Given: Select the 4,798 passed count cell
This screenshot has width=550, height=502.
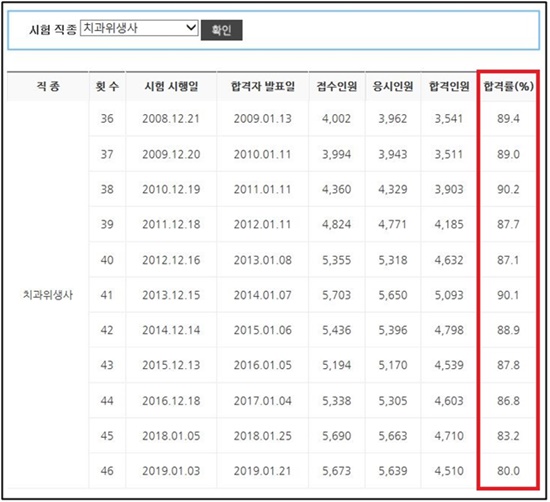Looking at the screenshot, I should click(449, 330).
